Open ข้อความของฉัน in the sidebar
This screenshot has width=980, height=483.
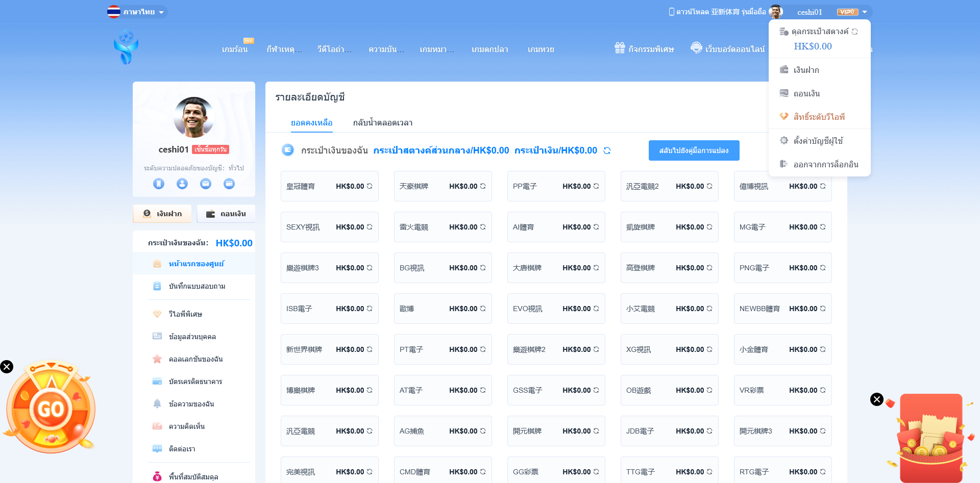click(191, 404)
